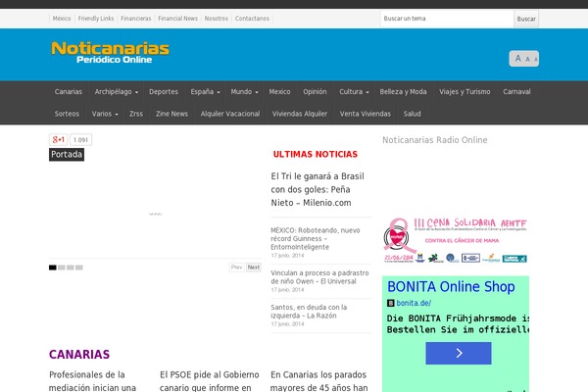This screenshot has width=588, height=392.
Task: Click the BONITA Online Shop ad title
Action: [x=451, y=286]
